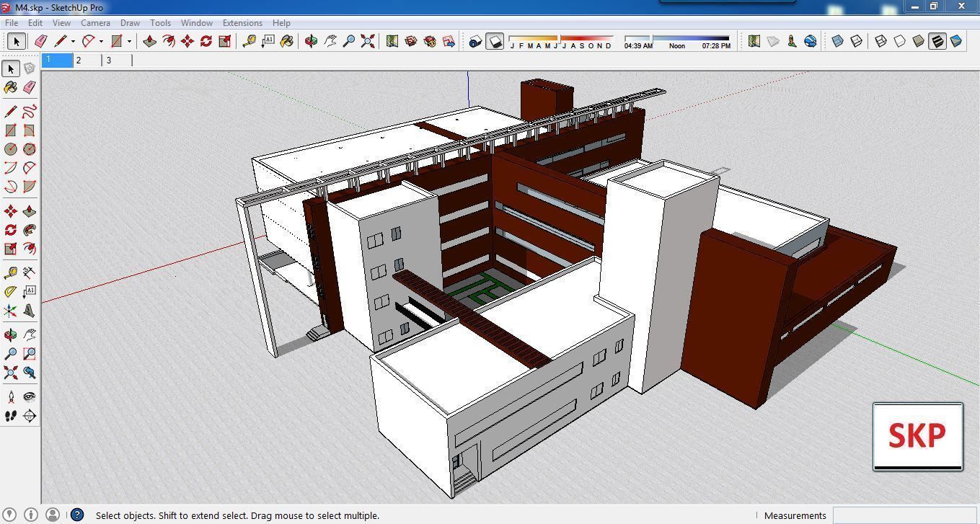Switch to scene tab 3
Viewport: 980px width, 524px height.
(x=117, y=61)
